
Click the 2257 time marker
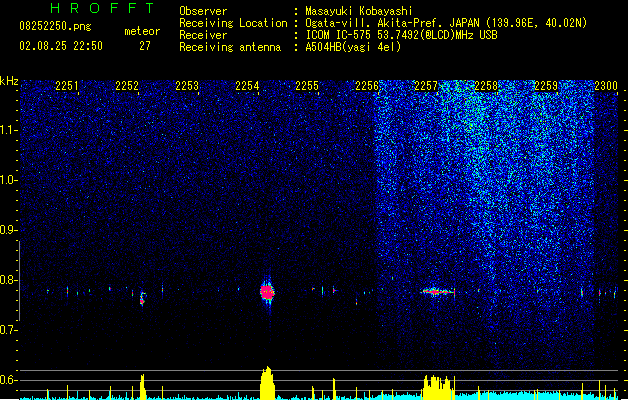[426, 86]
